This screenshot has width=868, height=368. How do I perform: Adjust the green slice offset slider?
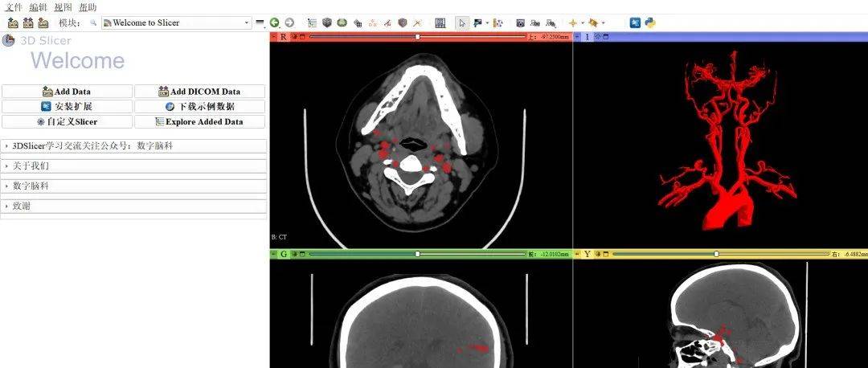pos(417,254)
